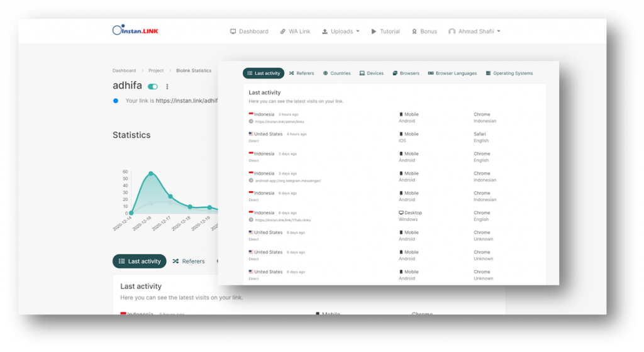
Task: Switch to the Operating Systems tab
Action: click(509, 73)
